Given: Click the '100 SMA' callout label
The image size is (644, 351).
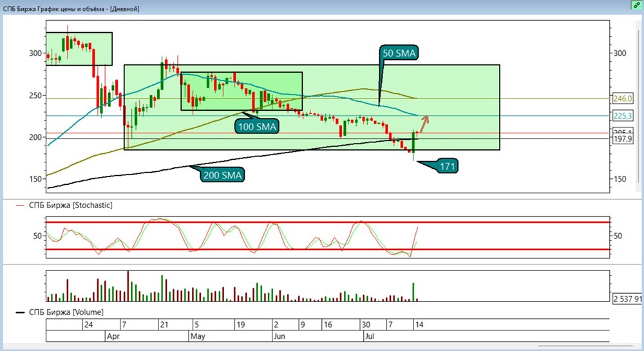Looking at the screenshot, I should click(257, 126).
